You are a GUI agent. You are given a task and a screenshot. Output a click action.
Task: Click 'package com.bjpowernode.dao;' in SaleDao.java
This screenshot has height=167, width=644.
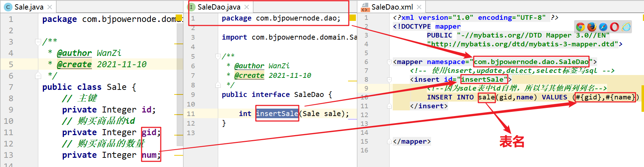click(281, 18)
